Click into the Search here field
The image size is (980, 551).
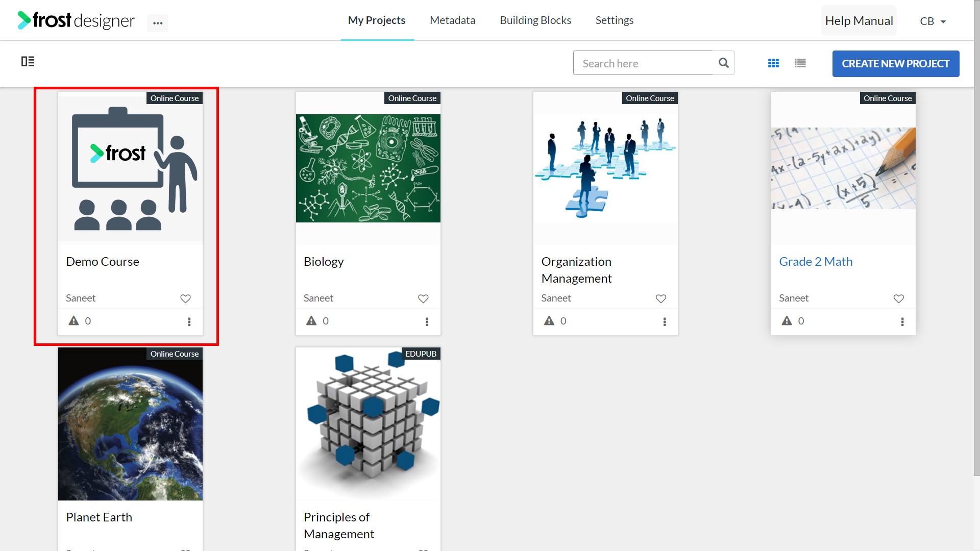[x=643, y=63]
